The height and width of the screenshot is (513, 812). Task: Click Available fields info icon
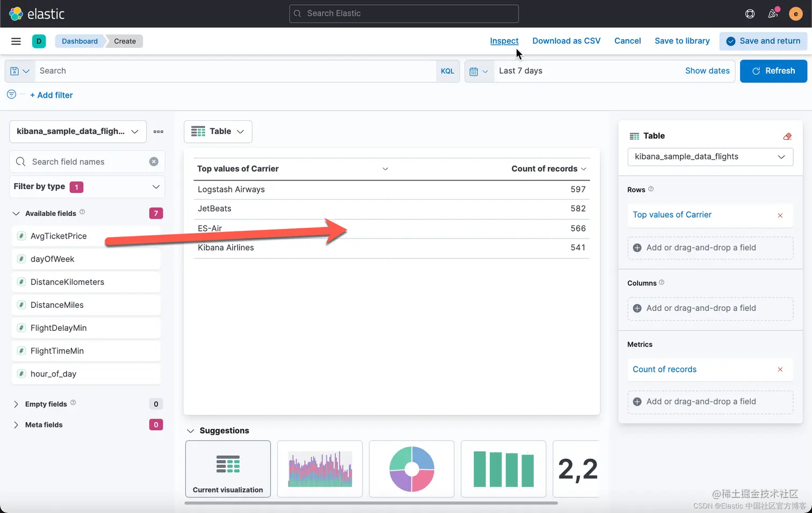tap(82, 212)
